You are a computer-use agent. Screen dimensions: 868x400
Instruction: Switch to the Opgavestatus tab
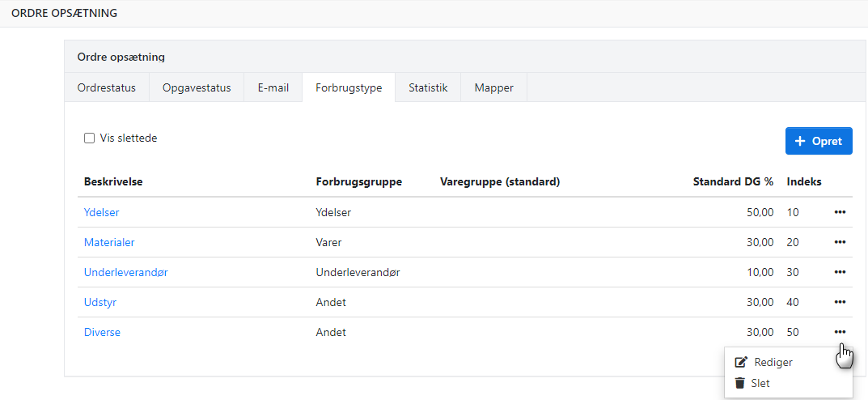(x=197, y=87)
